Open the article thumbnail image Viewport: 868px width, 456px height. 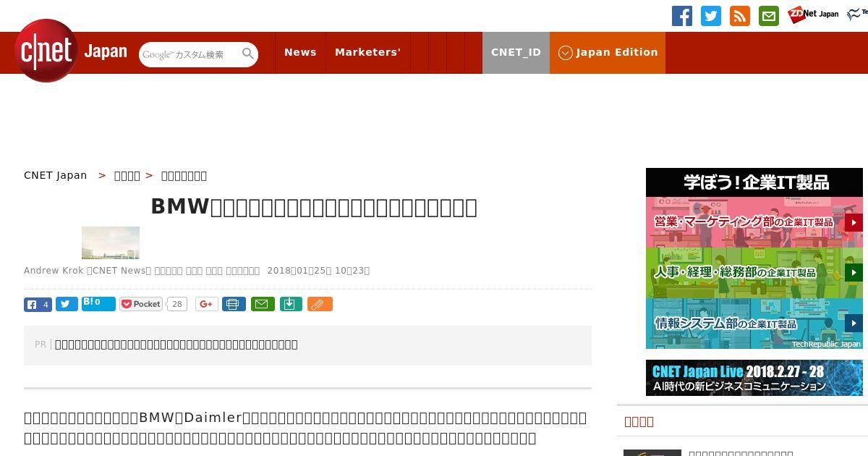point(111,242)
